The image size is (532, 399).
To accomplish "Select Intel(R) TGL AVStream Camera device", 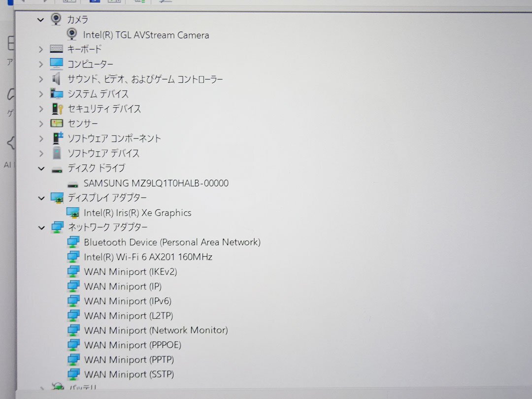I will click(x=146, y=35).
